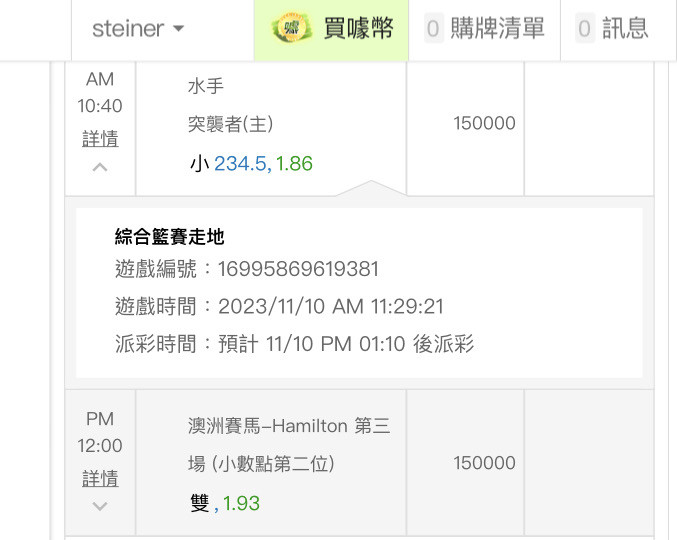Open the 買噱幣 tab
677x540 pixels.
click(332, 29)
